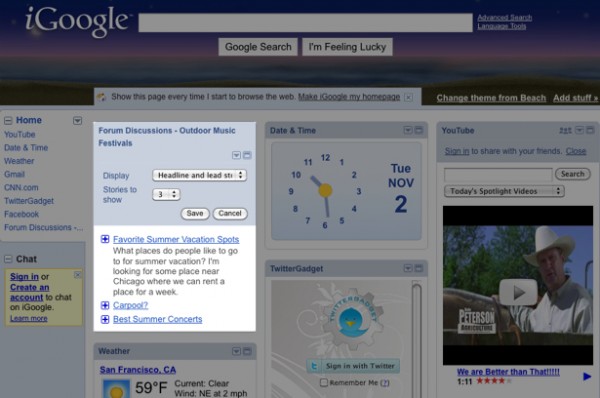The width and height of the screenshot is (600, 398).
Task: Save the gadget settings
Action: 195,214
